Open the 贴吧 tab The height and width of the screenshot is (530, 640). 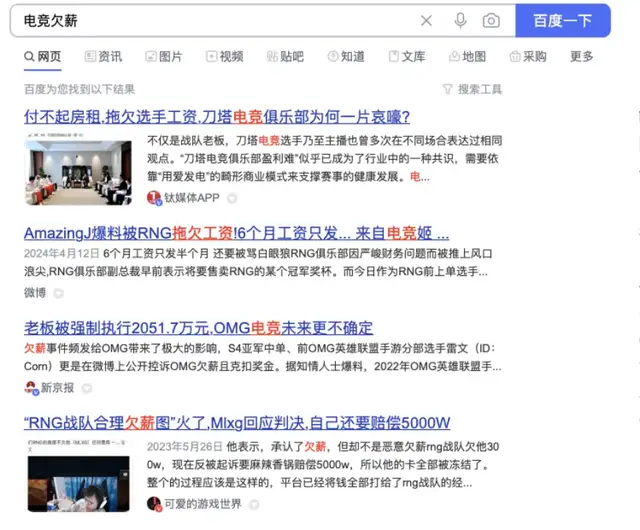[x=285, y=56]
